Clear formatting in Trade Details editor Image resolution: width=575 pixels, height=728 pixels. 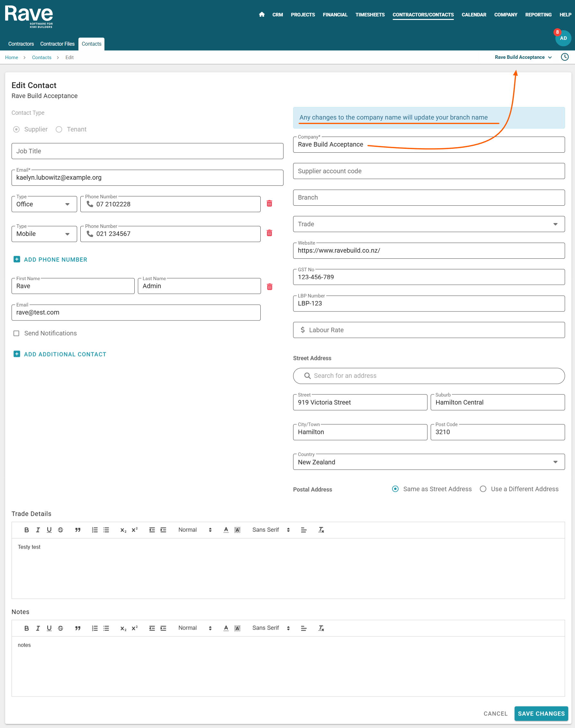pos(321,530)
